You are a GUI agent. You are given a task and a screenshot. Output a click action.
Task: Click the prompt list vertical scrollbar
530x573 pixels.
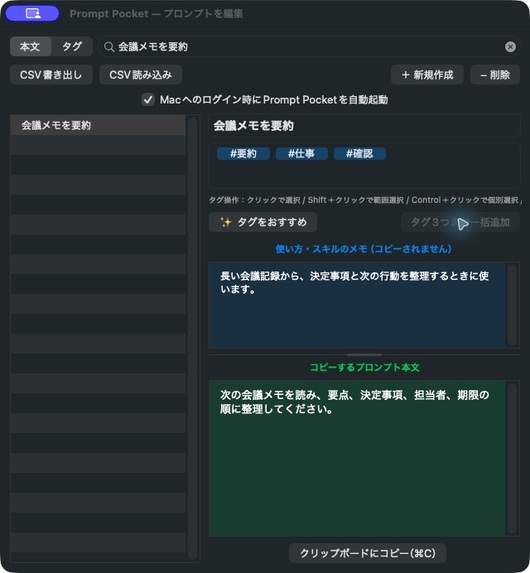[x=193, y=338]
